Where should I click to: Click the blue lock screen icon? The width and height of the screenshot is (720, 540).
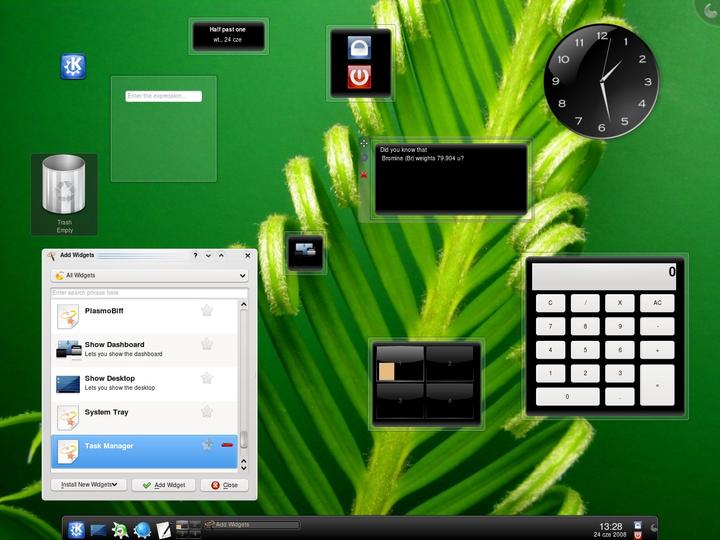359,47
